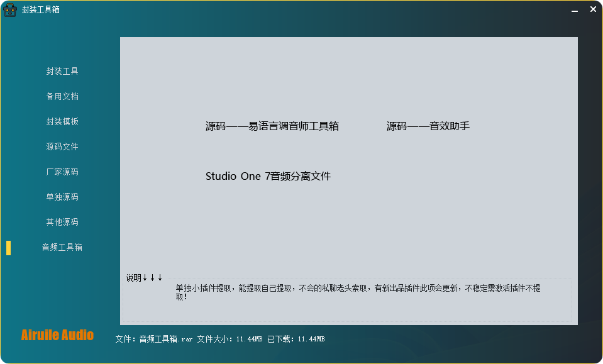Close the 封装工具箱 window

(593, 9)
